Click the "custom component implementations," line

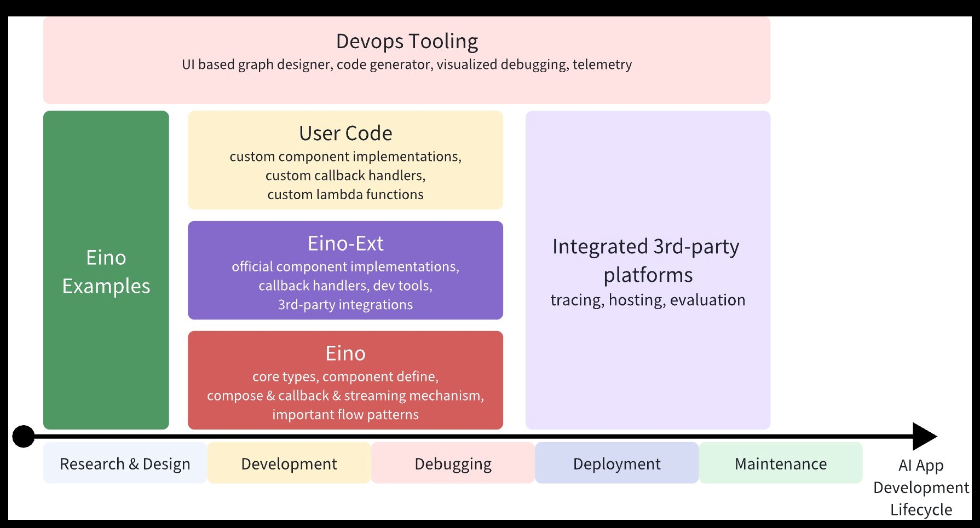tap(345, 156)
